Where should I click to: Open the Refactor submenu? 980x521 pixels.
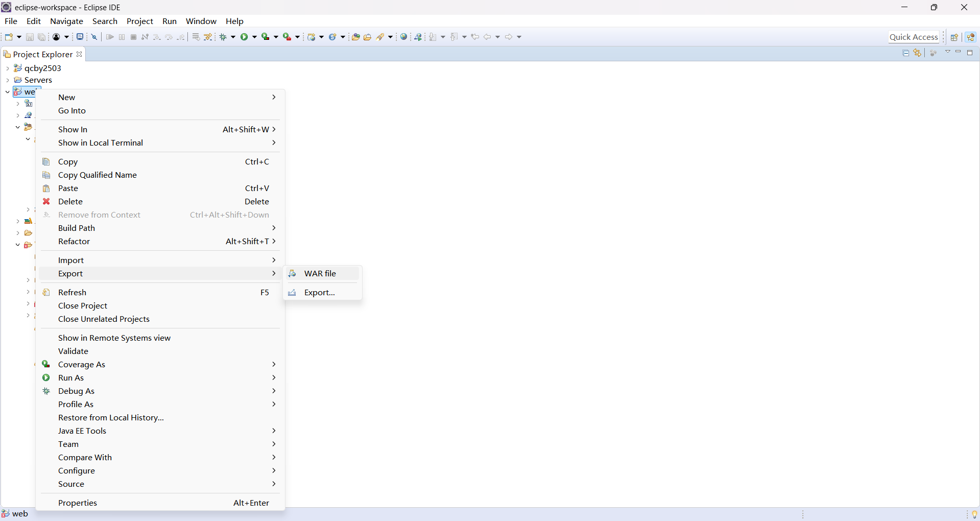point(160,241)
